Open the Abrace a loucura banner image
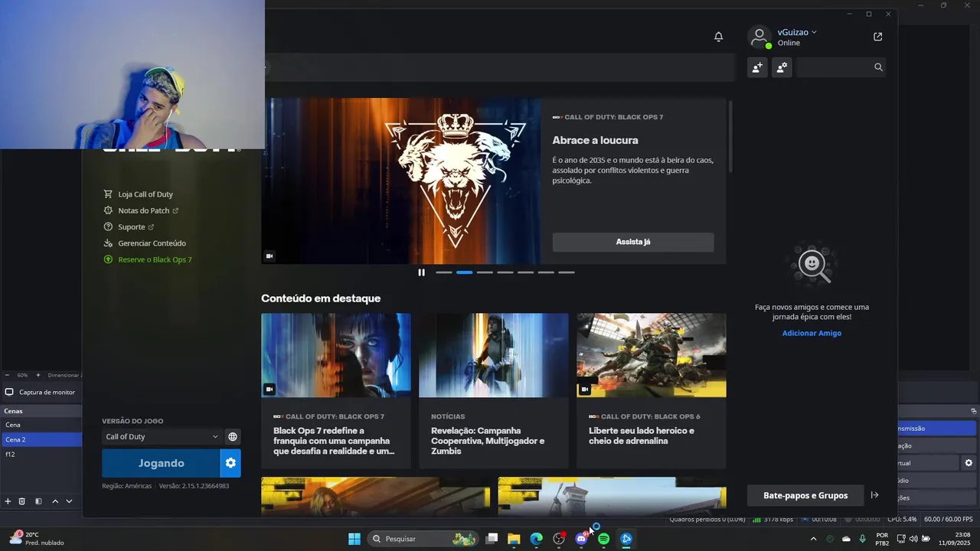 pos(401,181)
